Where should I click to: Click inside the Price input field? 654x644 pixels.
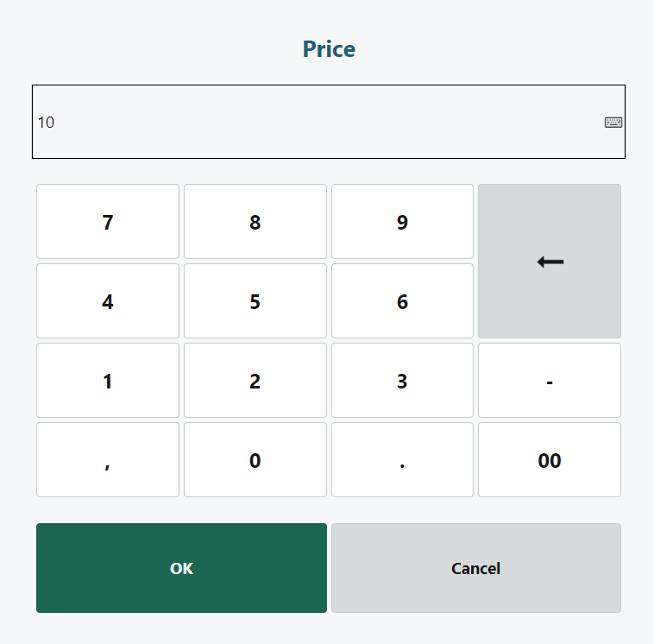pos(311,123)
